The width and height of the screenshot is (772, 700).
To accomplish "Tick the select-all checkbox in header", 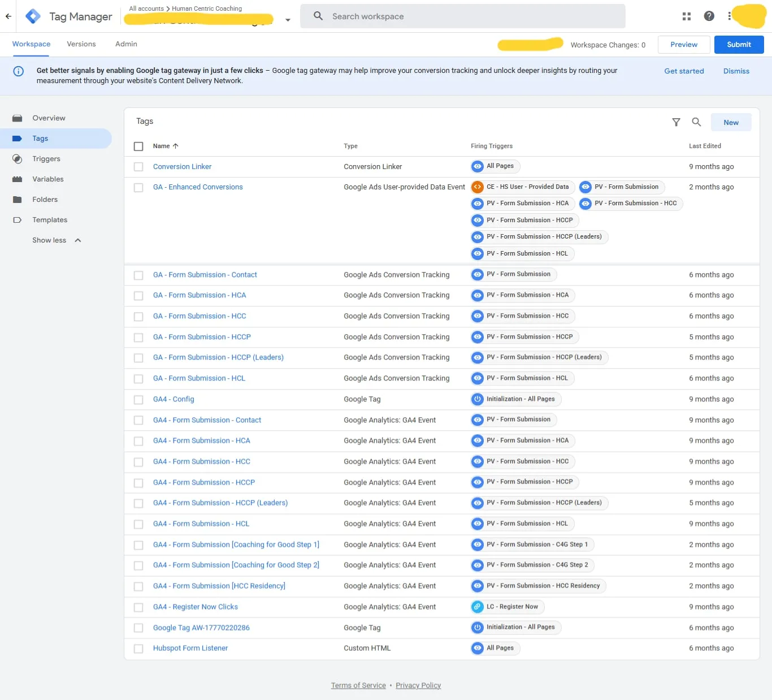I will pyautogui.click(x=138, y=146).
